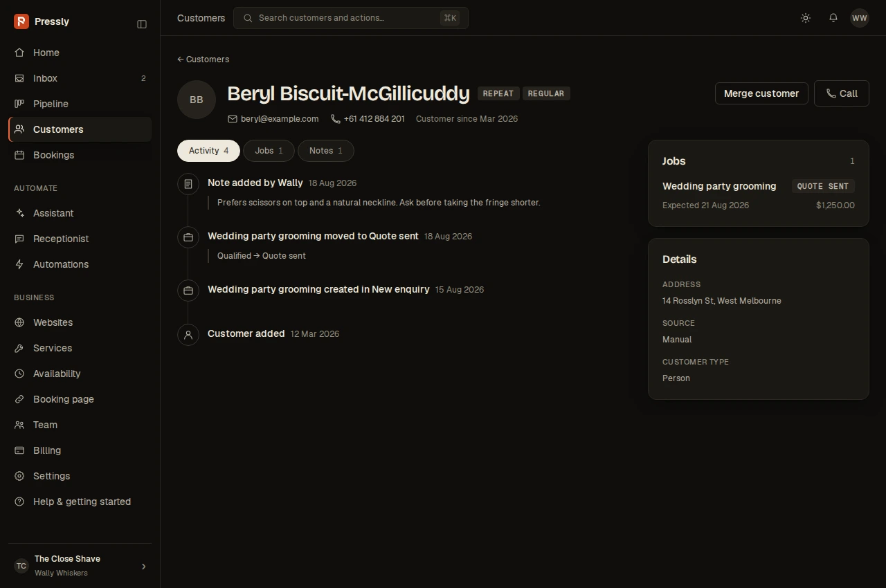Open the Wedding party grooming job card
This screenshot has height=588, width=886.
(759, 195)
